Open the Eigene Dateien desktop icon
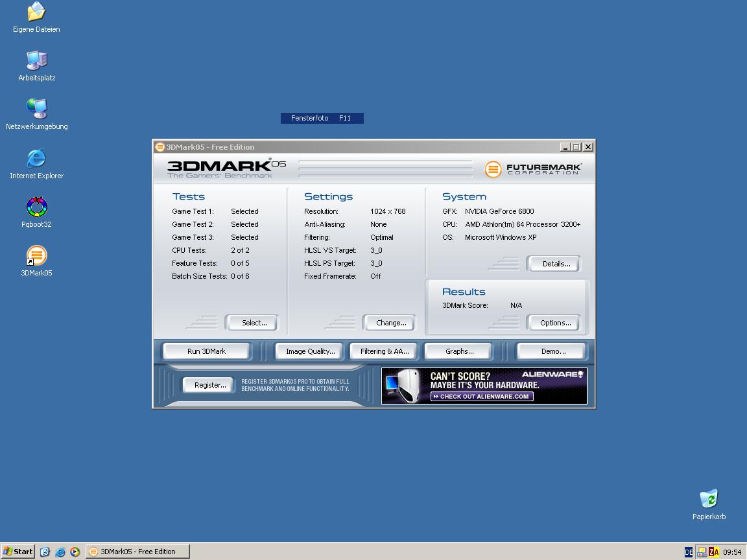The height and width of the screenshot is (560, 747). [36, 17]
